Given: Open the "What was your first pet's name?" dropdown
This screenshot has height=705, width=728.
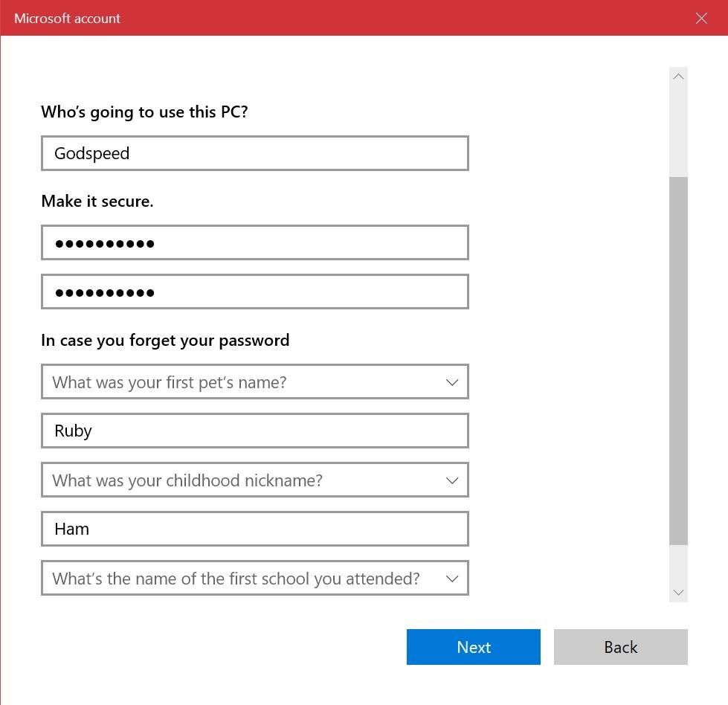Looking at the screenshot, I should pos(255,382).
